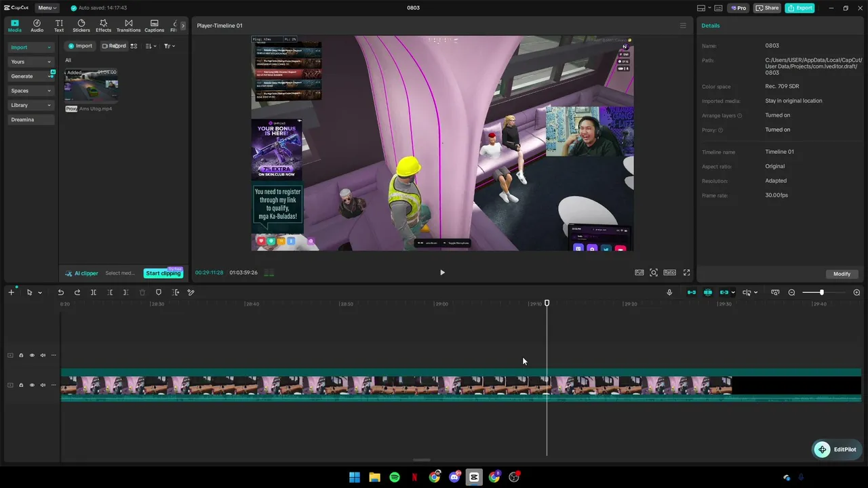Image resolution: width=868 pixels, height=488 pixels.
Task: Mute the upper timeline track
Action: click(x=43, y=355)
